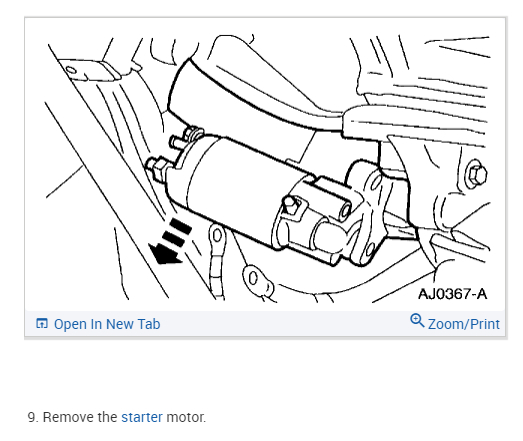Click the hex bolt at diagram's right edge

477,175
